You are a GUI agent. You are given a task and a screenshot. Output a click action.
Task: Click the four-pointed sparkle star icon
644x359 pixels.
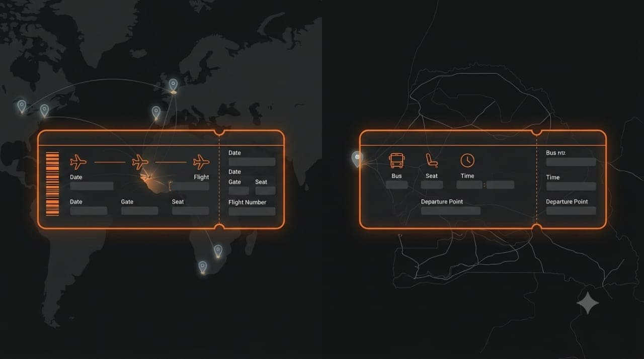pyautogui.click(x=588, y=303)
